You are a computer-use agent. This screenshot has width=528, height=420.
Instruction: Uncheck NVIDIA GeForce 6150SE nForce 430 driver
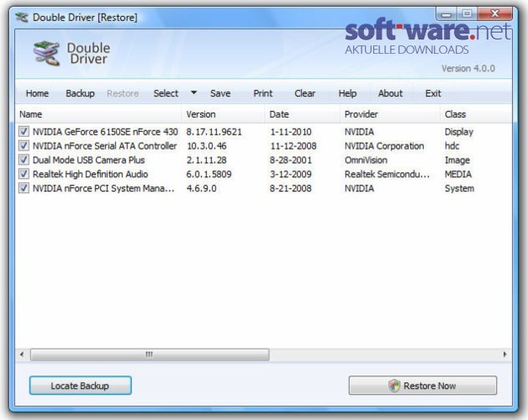[24, 131]
